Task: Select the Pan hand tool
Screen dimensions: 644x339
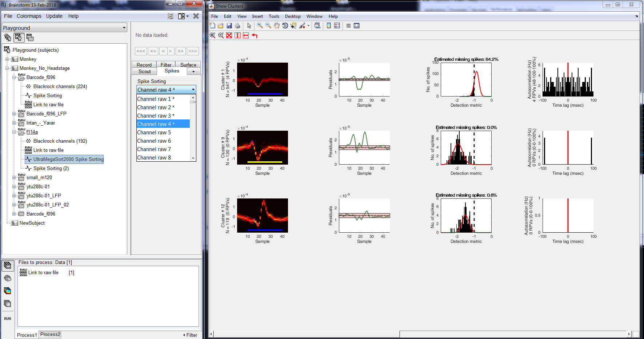Action: click(x=277, y=25)
